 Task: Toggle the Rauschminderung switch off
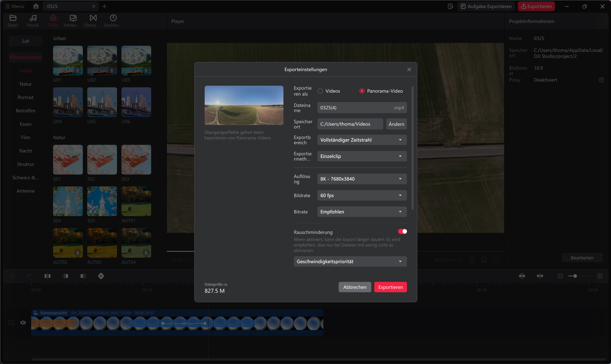coord(402,231)
